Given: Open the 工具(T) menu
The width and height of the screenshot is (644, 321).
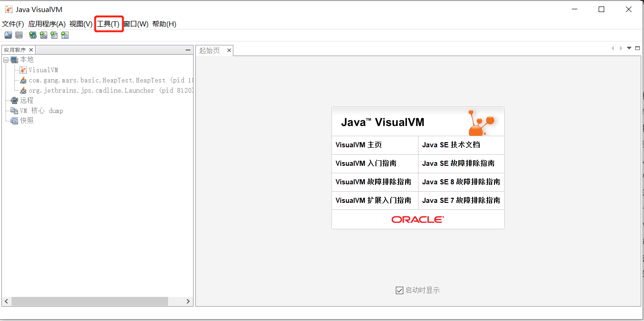Looking at the screenshot, I should point(108,24).
